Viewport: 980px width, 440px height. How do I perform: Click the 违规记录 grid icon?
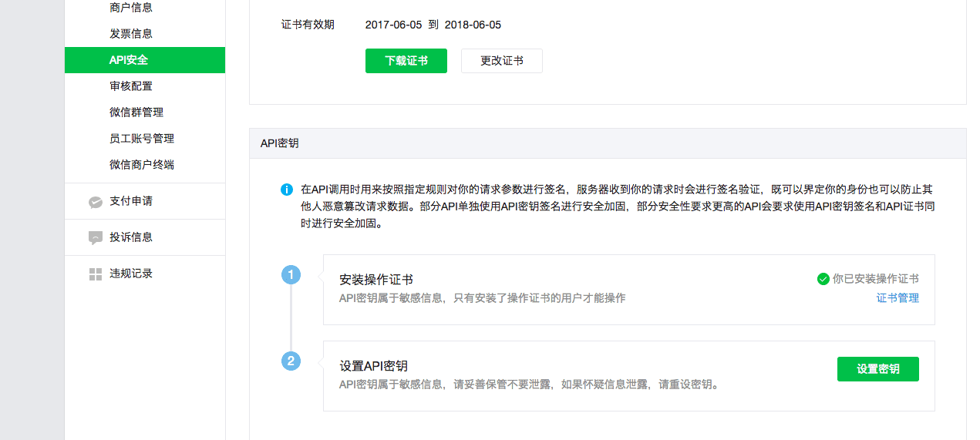[x=96, y=274]
